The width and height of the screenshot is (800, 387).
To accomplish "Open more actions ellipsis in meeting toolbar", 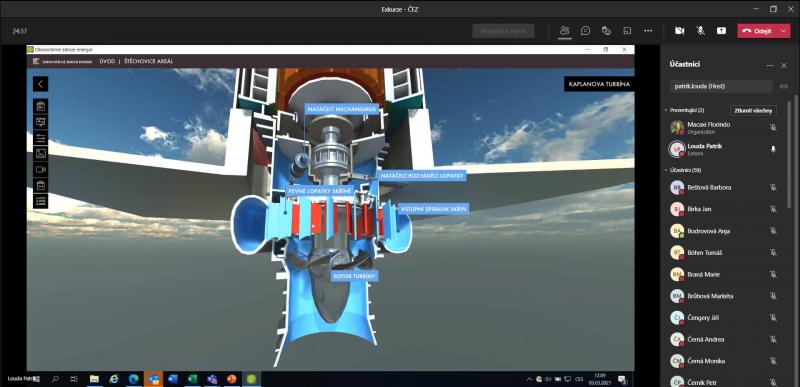I will pyautogui.click(x=648, y=31).
